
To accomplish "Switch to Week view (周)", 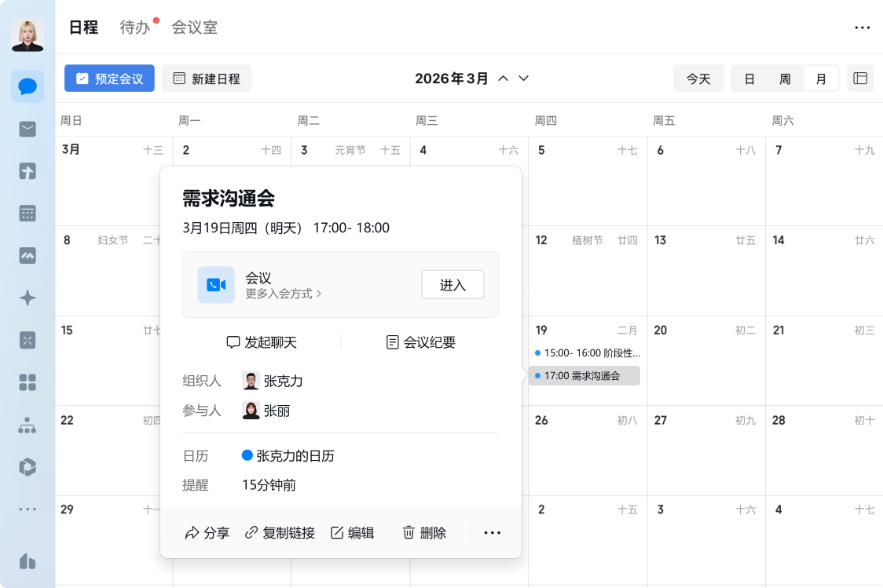I will (785, 79).
